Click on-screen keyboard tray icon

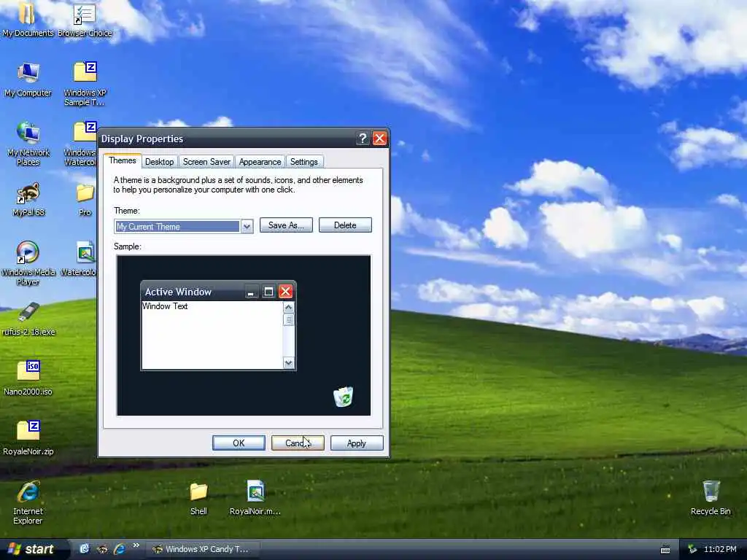tap(665, 550)
